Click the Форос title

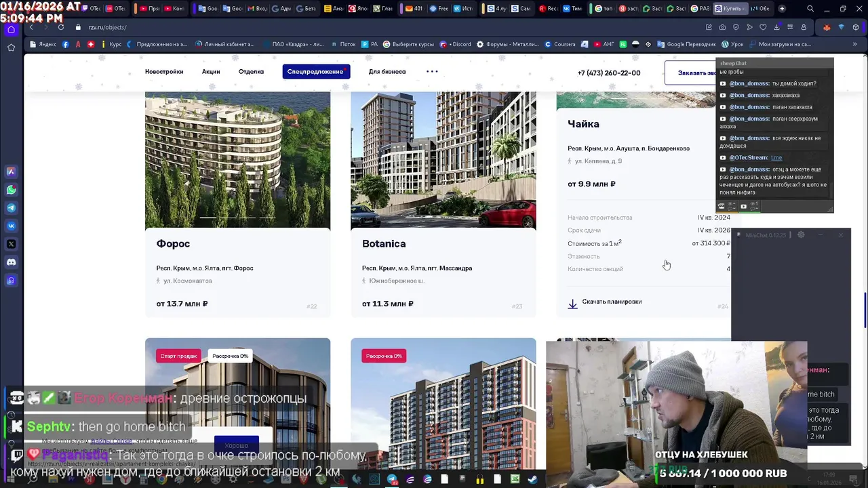click(173, 244)
